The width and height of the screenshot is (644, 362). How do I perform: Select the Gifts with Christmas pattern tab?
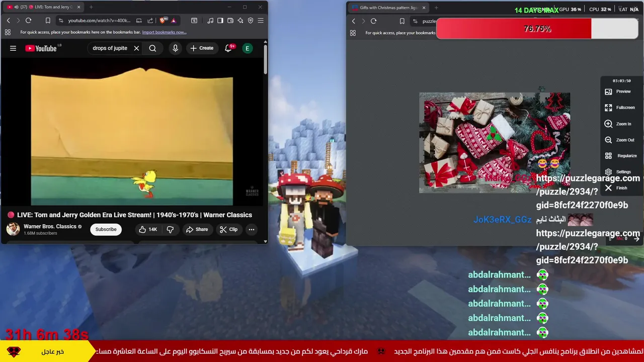pos(388,8)
